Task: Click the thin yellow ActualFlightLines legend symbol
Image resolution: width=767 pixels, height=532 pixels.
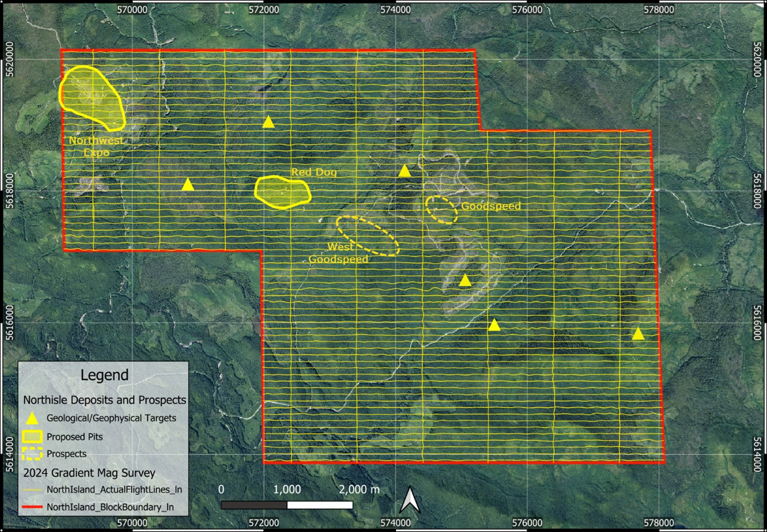Action: (x=32, y=490)
